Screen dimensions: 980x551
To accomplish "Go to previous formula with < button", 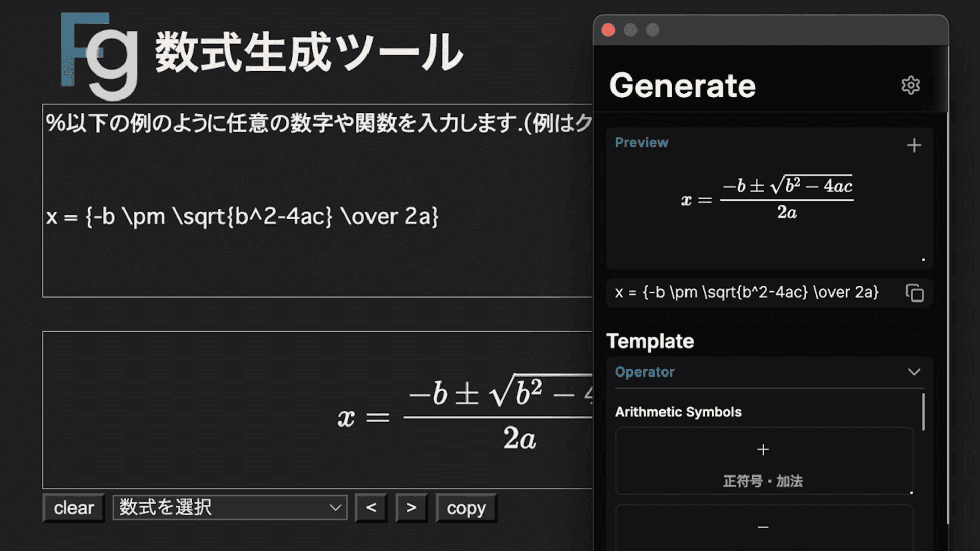I will (371, 508).
